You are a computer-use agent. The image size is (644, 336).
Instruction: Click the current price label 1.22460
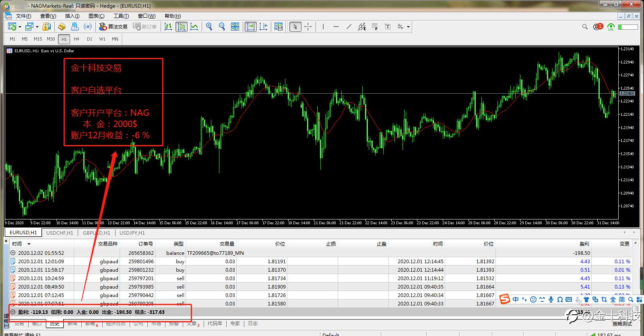pyautogui.click(x=627, y=93)
